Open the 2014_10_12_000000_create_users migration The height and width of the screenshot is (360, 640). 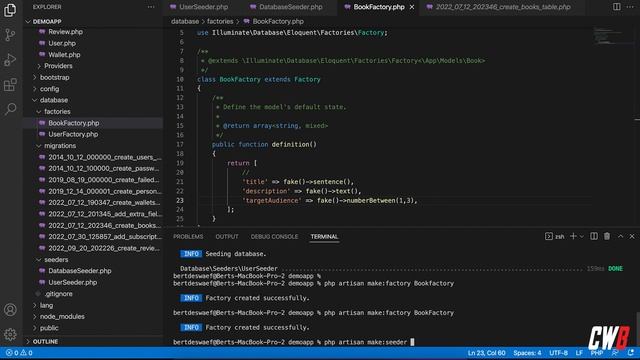pos(104,157)
